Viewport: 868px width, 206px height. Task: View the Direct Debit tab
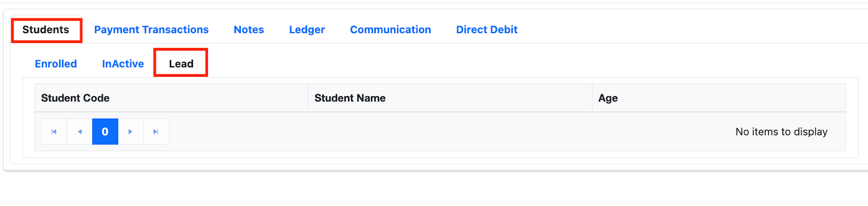[487, 30]
